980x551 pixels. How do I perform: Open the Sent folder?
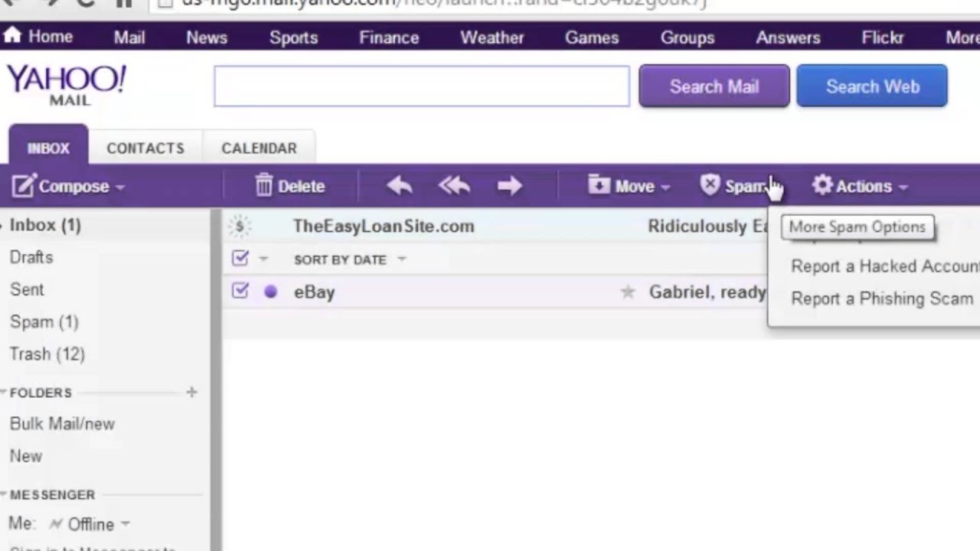pyautogui.click(x=27, y=289)
